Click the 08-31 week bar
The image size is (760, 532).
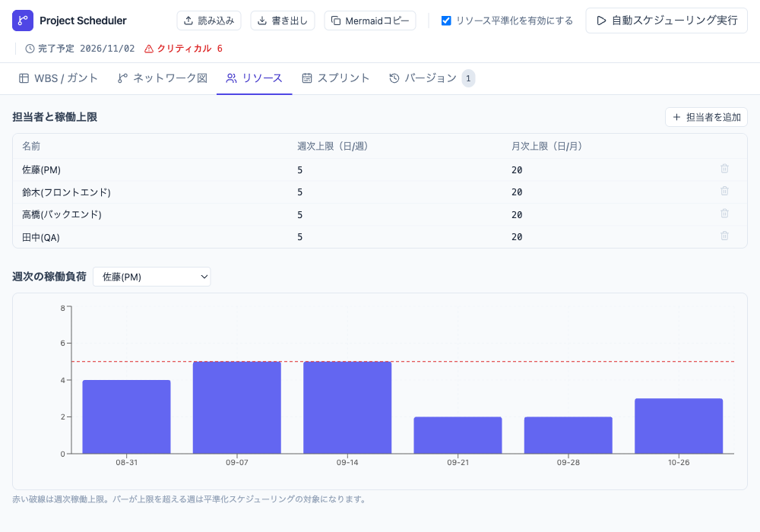click(x=126, y=416)
